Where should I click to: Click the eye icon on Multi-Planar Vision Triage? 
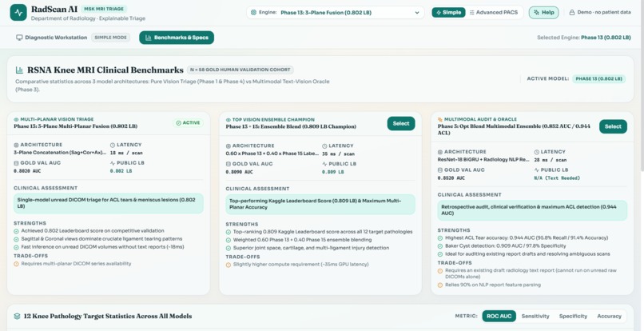point(17,119)
